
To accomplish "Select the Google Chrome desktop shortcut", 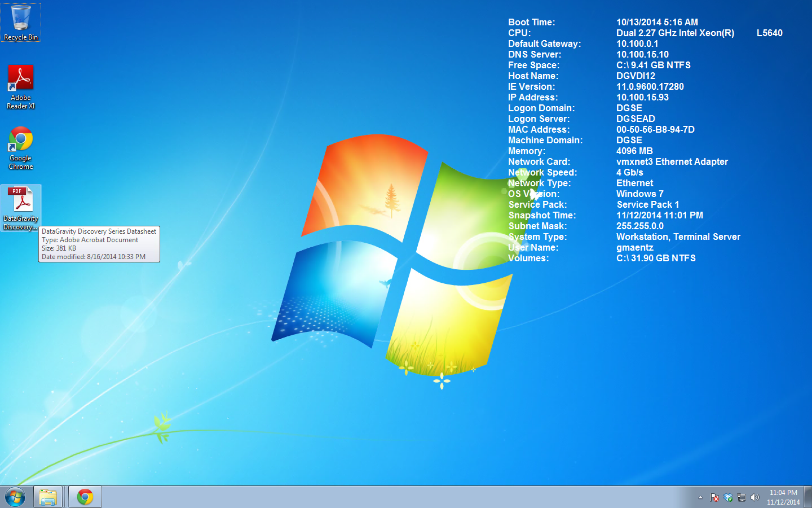I will 21,148.
